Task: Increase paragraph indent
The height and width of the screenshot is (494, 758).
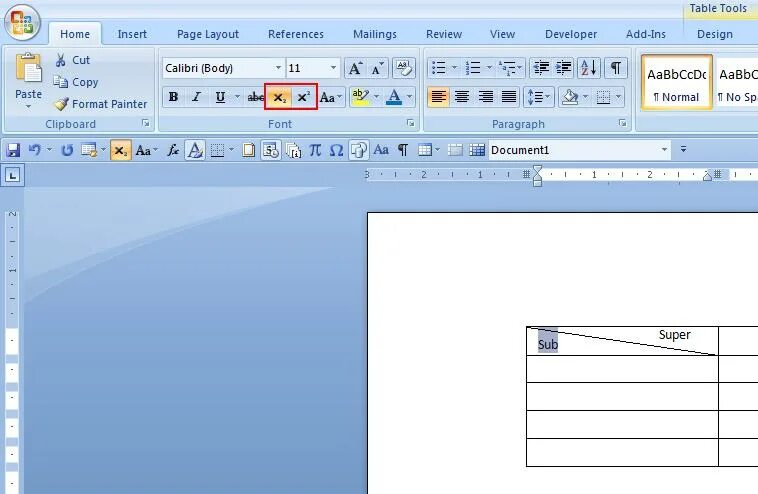Action: pos(563,68)
